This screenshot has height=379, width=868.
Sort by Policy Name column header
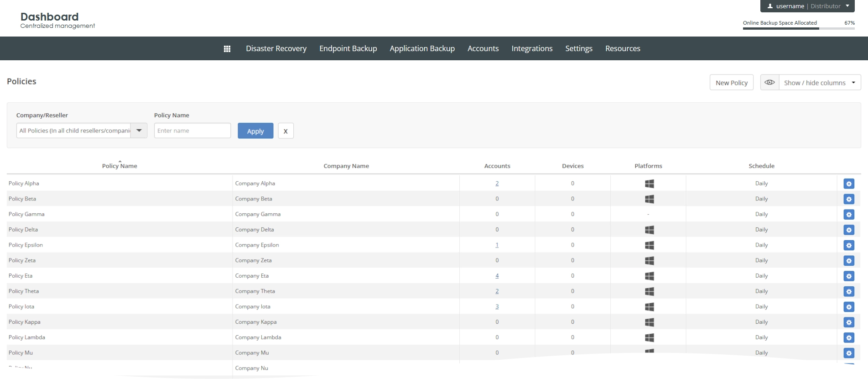[x=120, y=166]
